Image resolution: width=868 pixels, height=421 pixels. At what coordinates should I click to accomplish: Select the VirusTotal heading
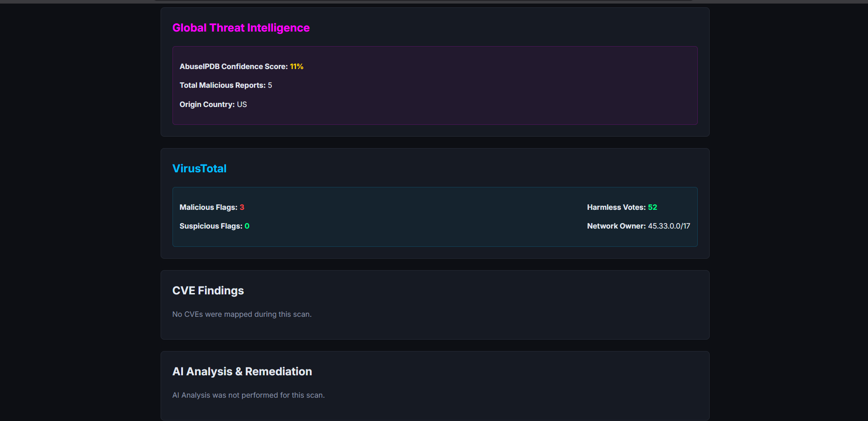(x=199, y=169)
